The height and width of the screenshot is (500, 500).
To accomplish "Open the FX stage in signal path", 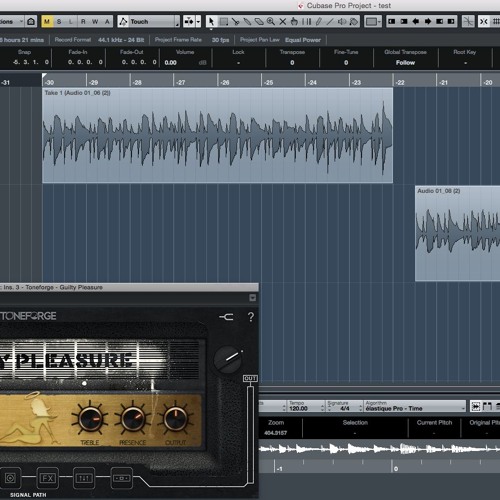I will [47, 478].
